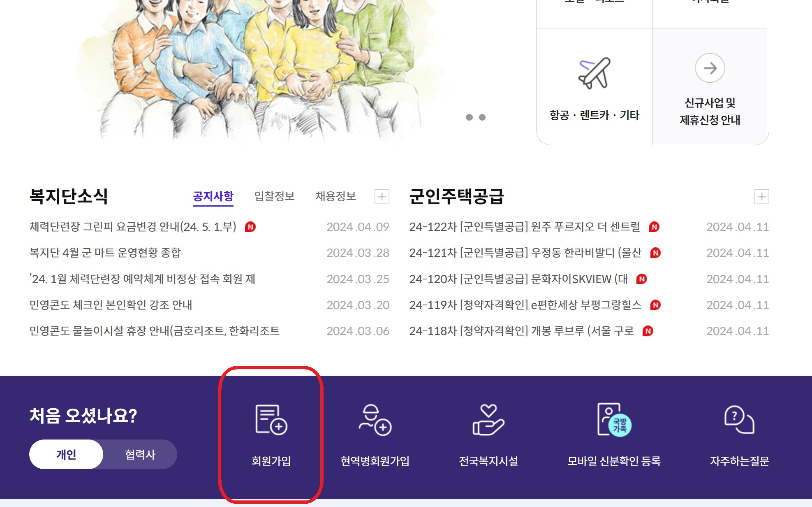Click the airplane icon for 항공·렌트카·기타

pos(595,73)
